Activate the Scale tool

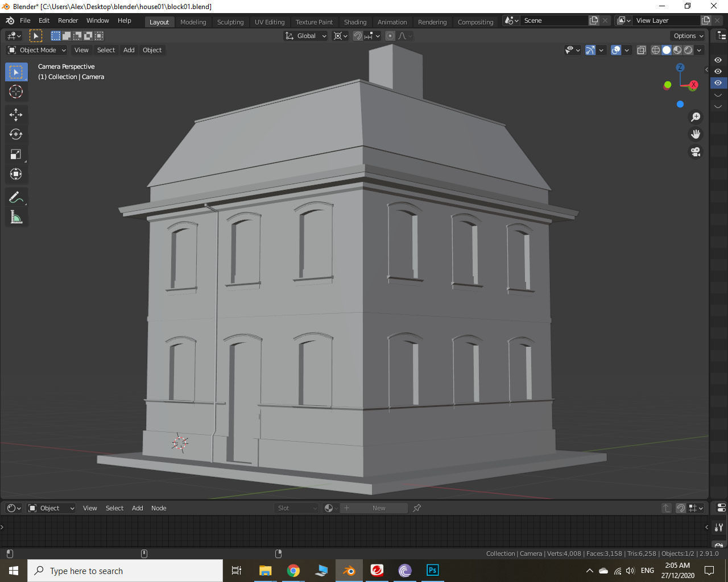16,154
